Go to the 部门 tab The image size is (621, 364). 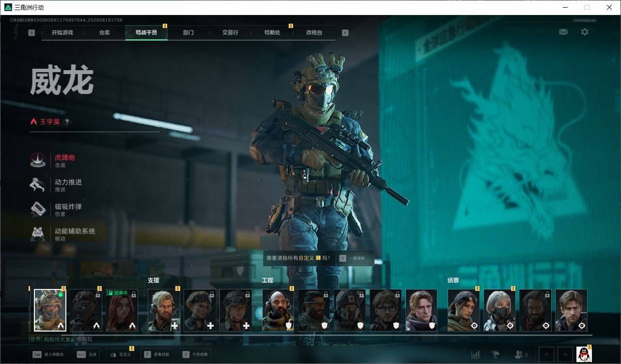188,33
